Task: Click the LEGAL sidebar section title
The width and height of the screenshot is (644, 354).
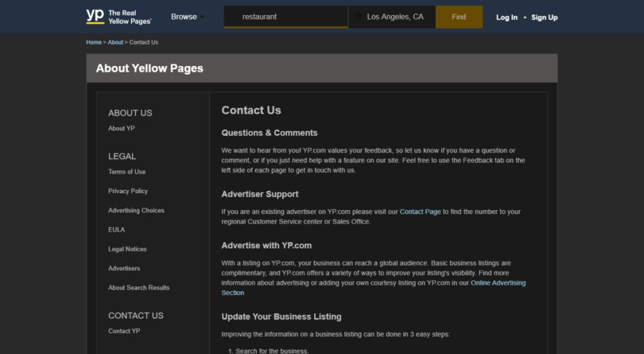Action: point(122,157)
